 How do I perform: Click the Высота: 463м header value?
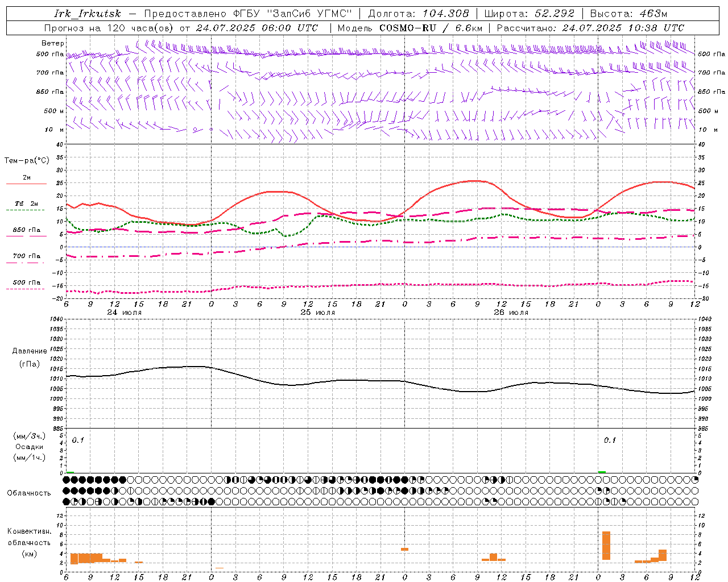(628, 14)
